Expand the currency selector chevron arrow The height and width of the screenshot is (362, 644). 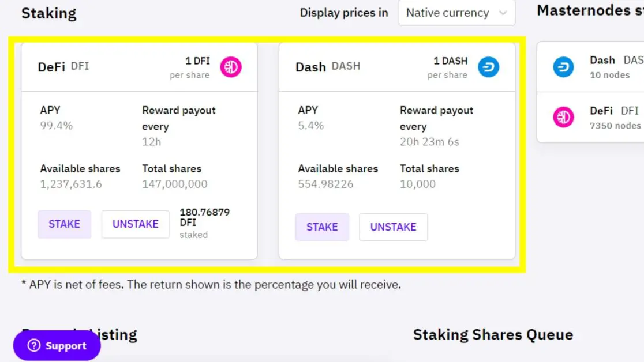(x=503, y=13)
